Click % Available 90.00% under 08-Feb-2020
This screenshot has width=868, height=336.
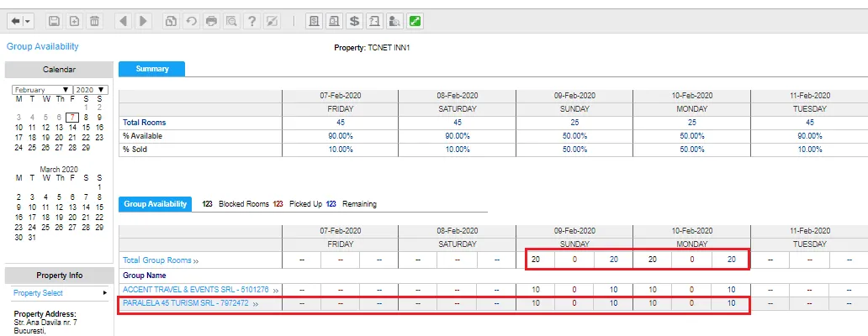coord(458,136)
